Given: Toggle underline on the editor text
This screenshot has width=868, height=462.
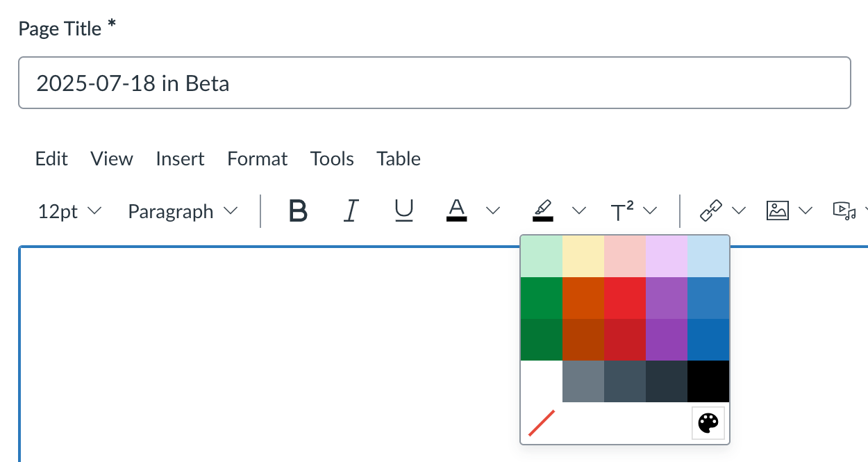Looking at the screenshot, I should [x=403, y=211].
